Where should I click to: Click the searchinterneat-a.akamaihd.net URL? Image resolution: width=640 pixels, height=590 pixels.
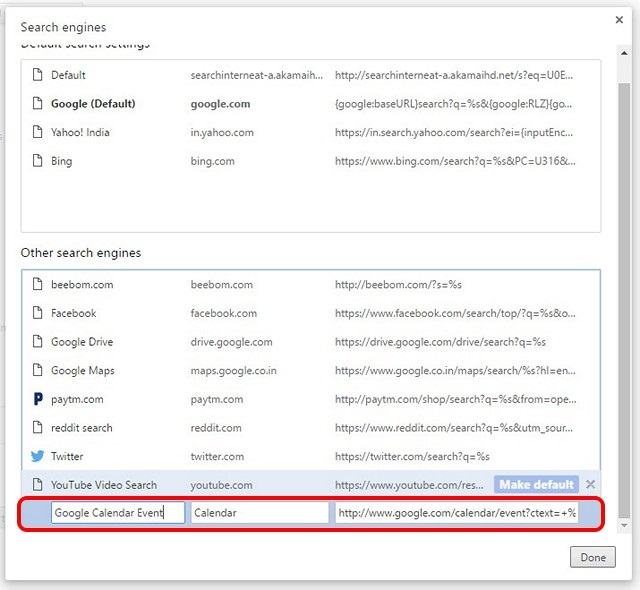(x=454, y=75)
